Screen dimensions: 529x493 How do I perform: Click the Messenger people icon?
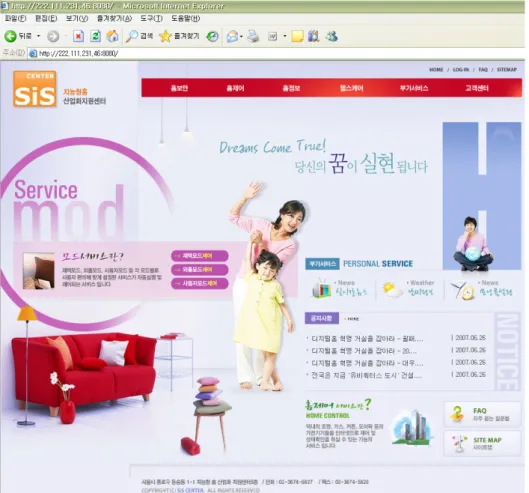click(x=332, y=36)
